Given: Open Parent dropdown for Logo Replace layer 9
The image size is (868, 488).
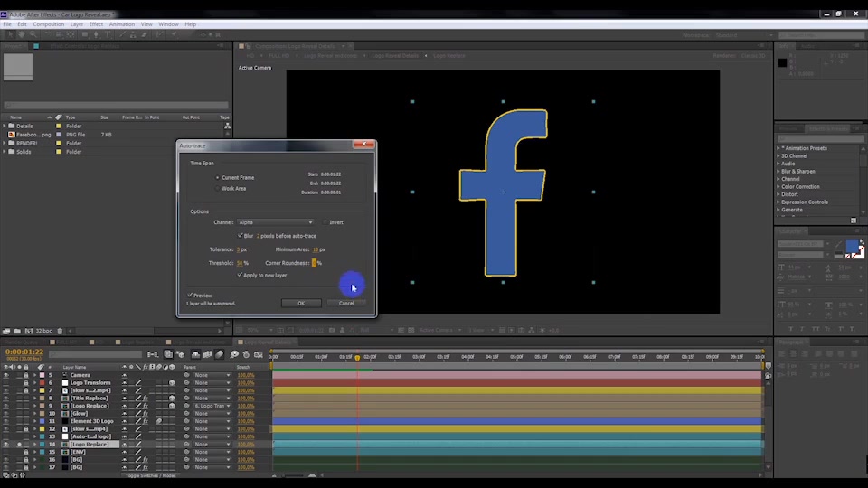Looking at the screenshot, I should [212, 406].
